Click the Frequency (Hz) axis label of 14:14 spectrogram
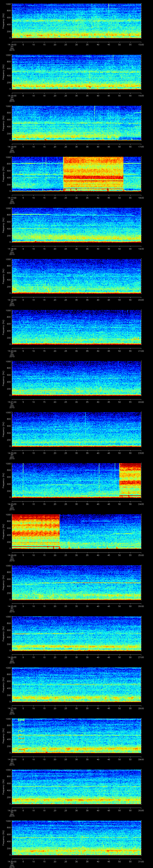 click(3, 21)
